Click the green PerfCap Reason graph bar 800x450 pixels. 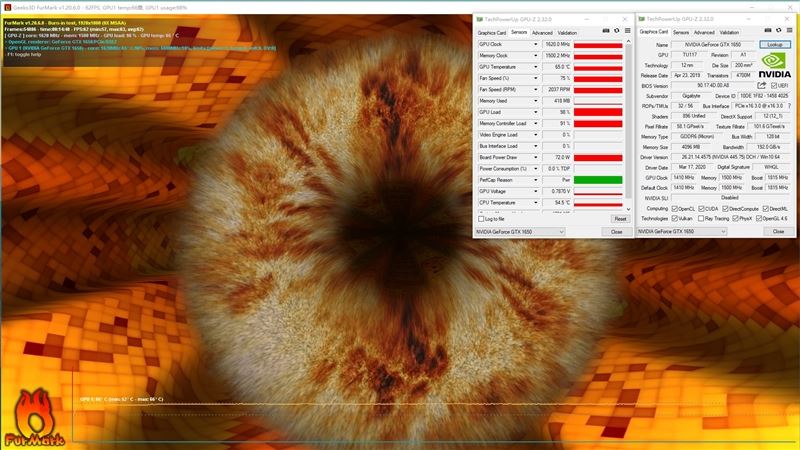(598, 180)
